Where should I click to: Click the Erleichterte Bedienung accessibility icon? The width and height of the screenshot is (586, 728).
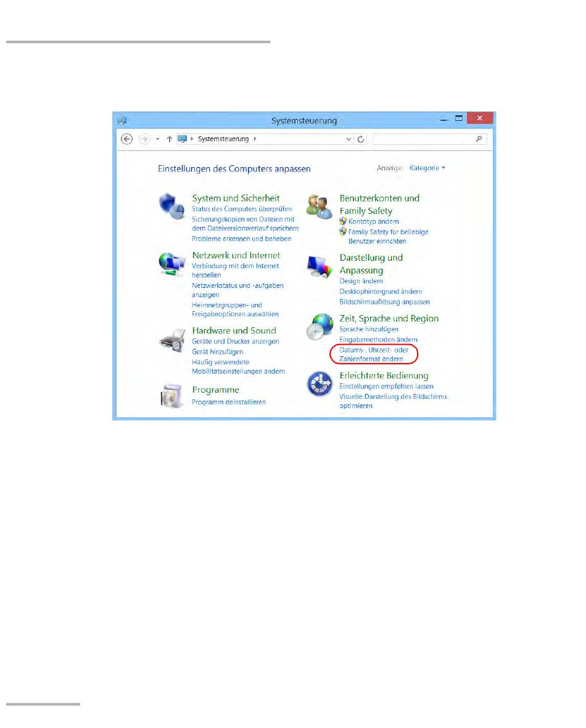(x=320, y=384)
